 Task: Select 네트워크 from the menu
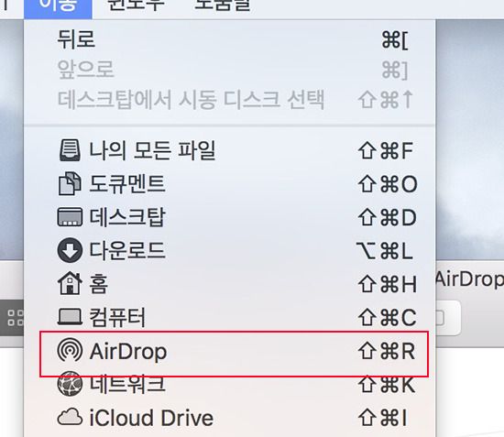[x=229, y=385]
